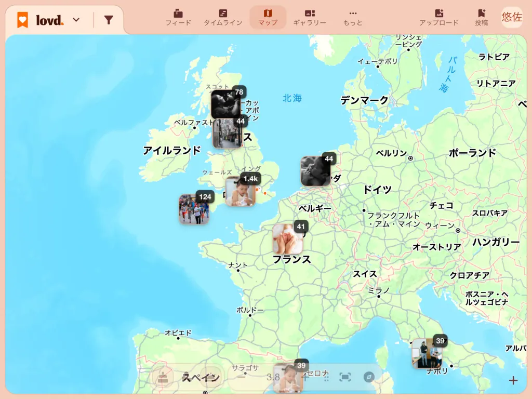The height and width of the screenshot is (399, 532).
Task: Click the イェーテボリ city label
Action: pos(377,61)
